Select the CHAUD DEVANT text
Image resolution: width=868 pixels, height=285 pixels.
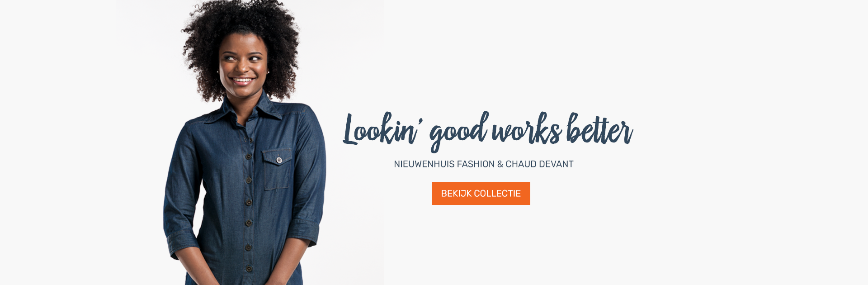(x=539, y=164)
